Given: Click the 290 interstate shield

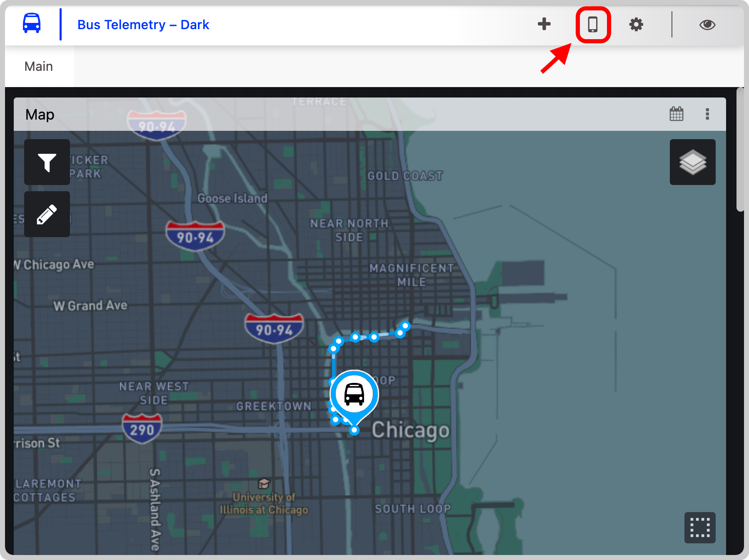Looking at the screenshot, I should [142, 429].
